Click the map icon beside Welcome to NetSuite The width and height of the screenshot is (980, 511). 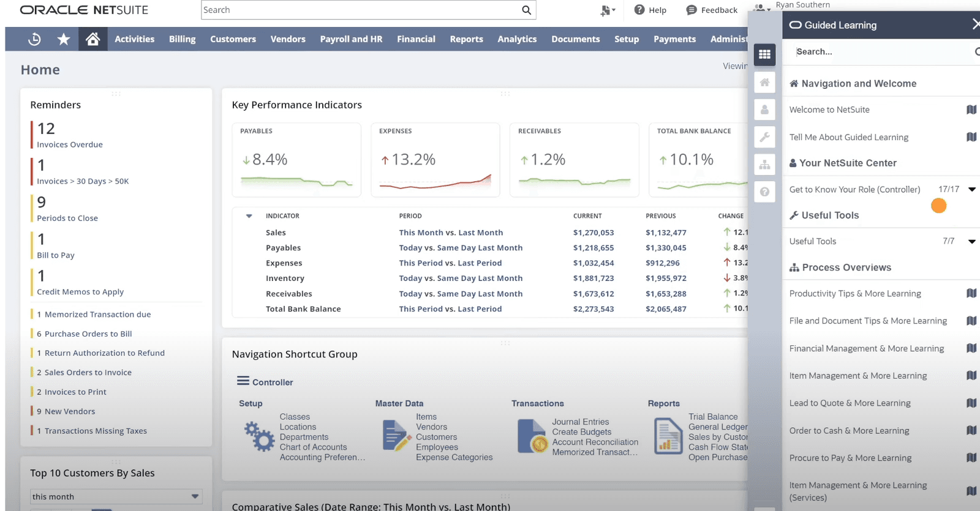[971, 110]
